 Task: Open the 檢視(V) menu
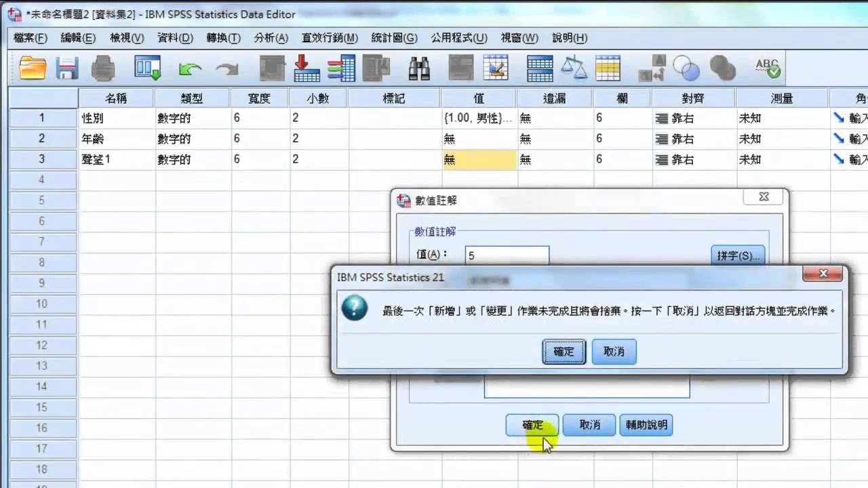coord(127,38)
